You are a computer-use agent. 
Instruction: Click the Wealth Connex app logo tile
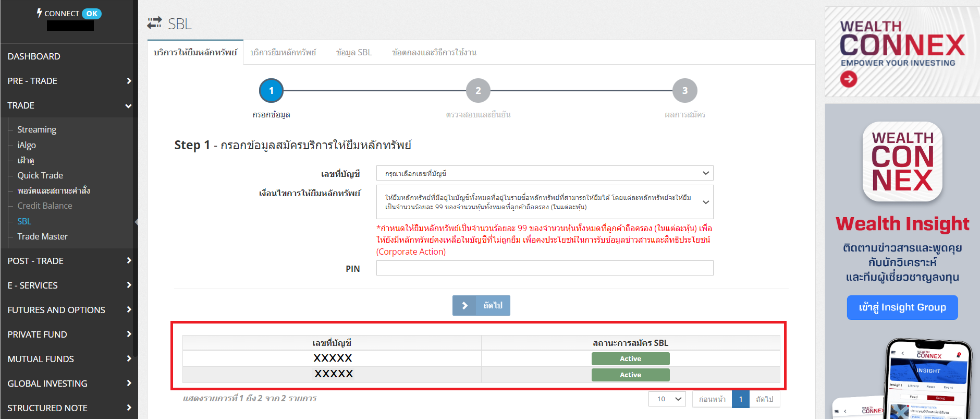pos(902,162)
